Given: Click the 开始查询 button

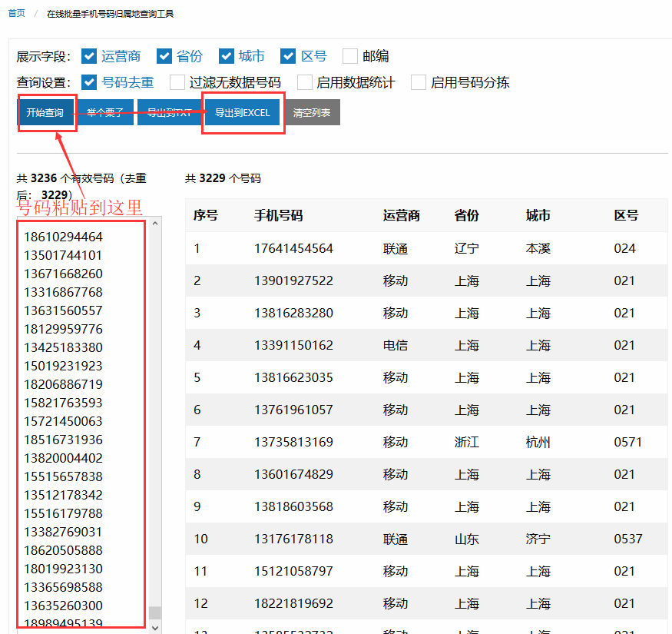Looking at the screenshot, I should pos(45,112).
